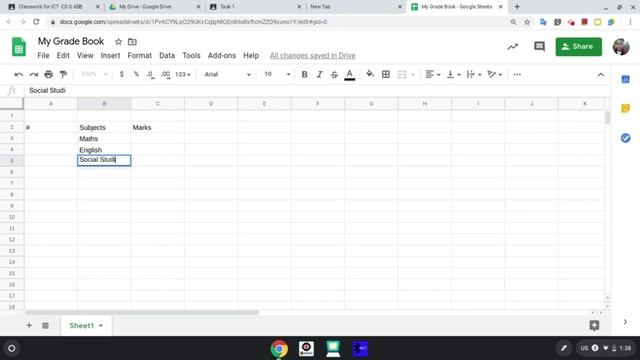
Task: Open the Format menu
Action: click(x=140, y=56)
